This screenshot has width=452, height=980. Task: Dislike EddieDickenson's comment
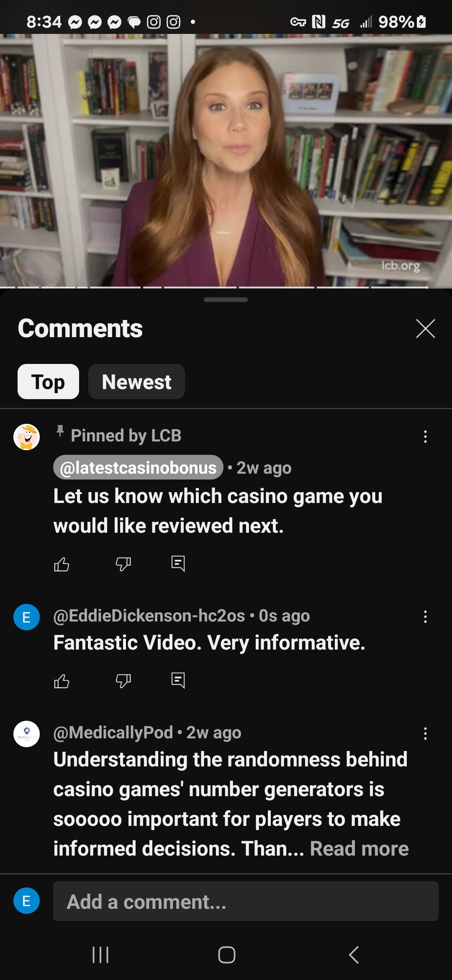pos(123,681)
